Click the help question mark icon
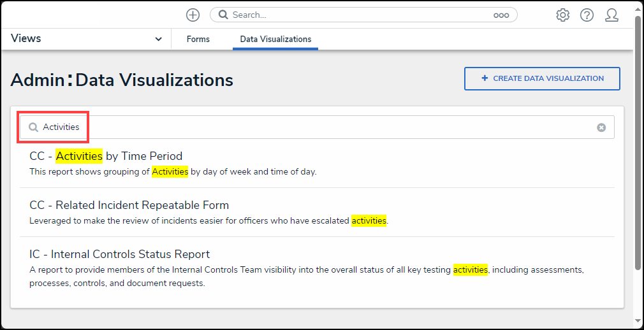 click(x=587, y=15)
